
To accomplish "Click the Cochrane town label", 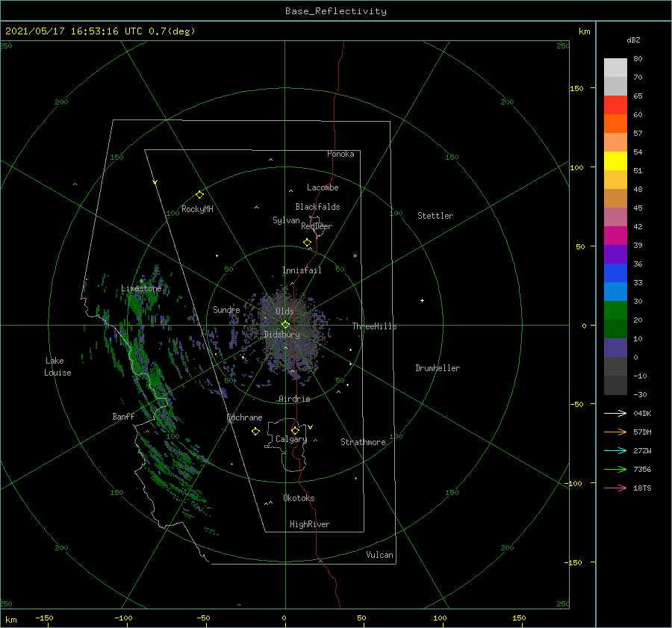I will click(x=244, y=417).
